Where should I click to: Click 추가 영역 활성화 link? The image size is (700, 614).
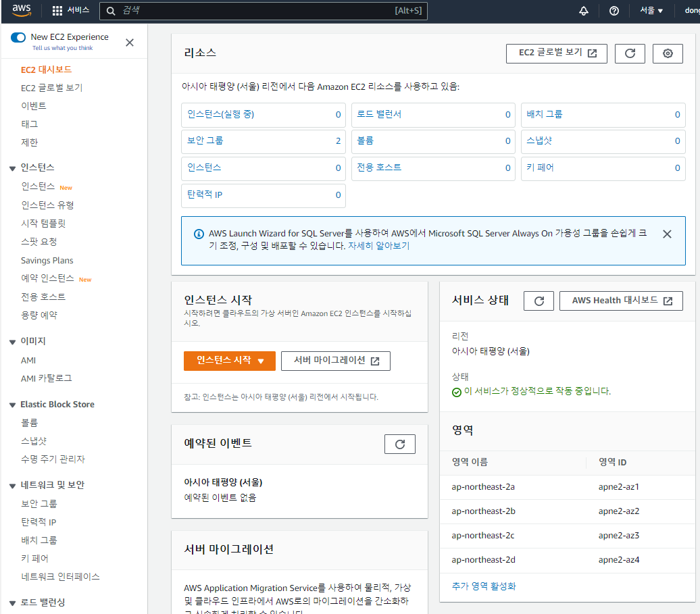pos(484,586)
